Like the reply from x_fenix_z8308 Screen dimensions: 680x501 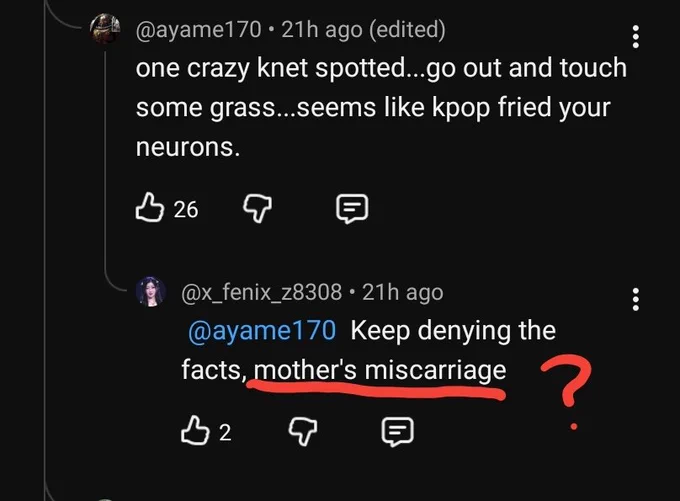click(195, 431)
